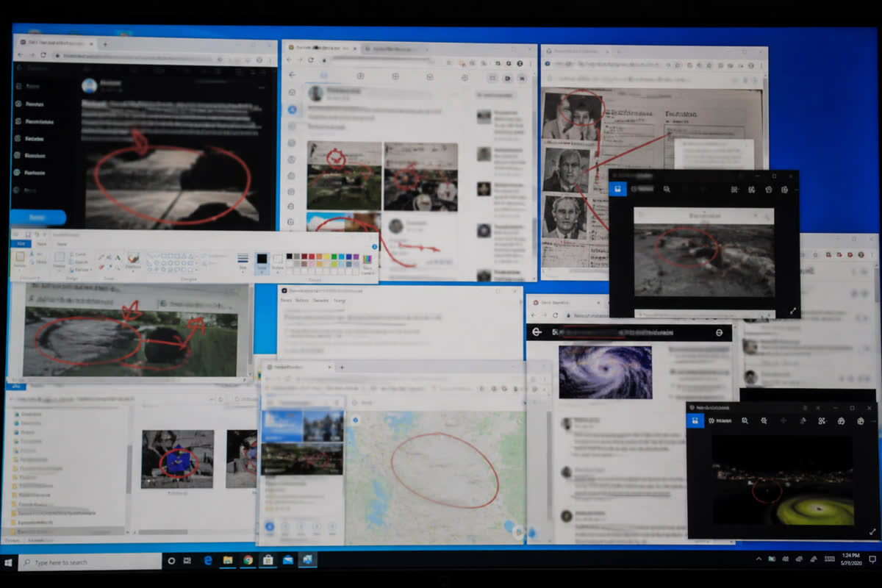Viewport: 882px width, 588px height.
Task: Click back arrow in the dark Twitter browser
Action: coord(20,55)
